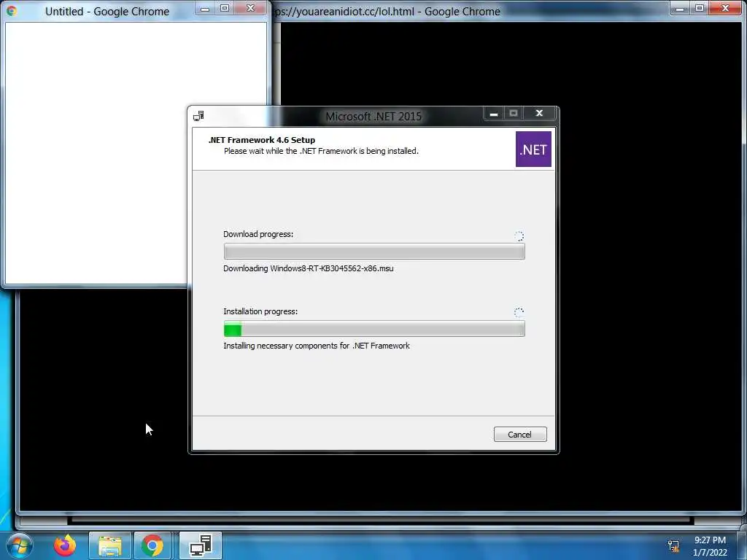Image resolution: width=747 pixels, height=560 pixels.
Task: Select the .NET installer taskbar button
Action: [201, 545]
